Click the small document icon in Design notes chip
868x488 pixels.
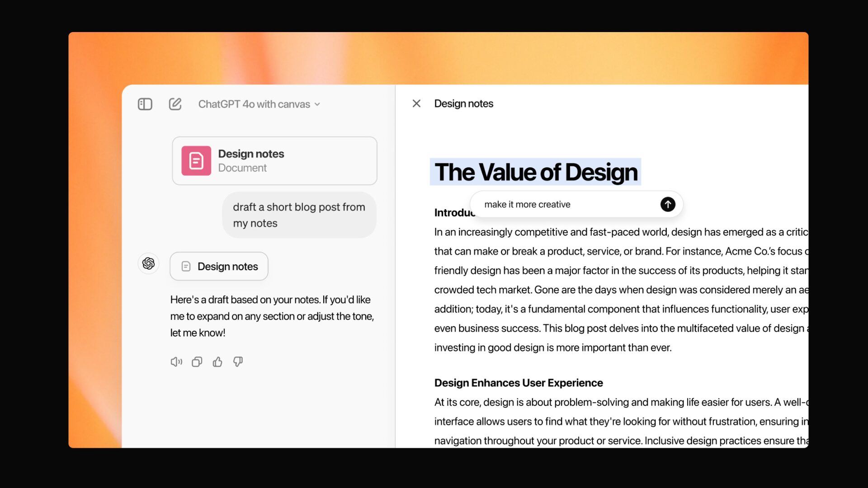pyautogui.click(x=186, y=267)
